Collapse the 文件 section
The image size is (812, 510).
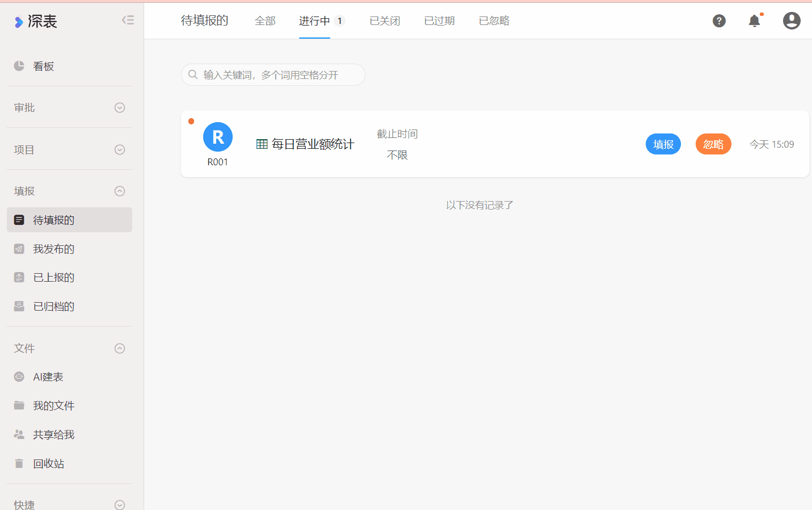tap(120, 349)
